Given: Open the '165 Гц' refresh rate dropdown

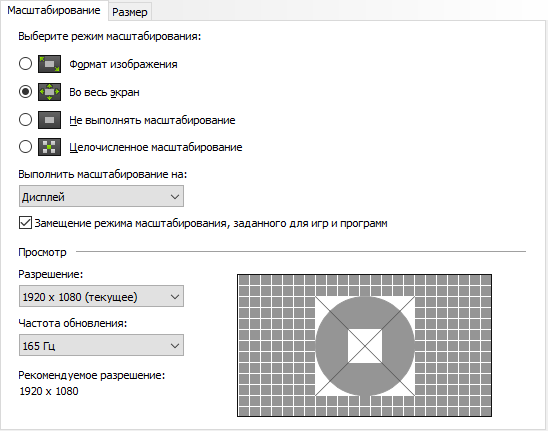Looking at the screenshot, I should pyautogui.click(x=101, y=345).
